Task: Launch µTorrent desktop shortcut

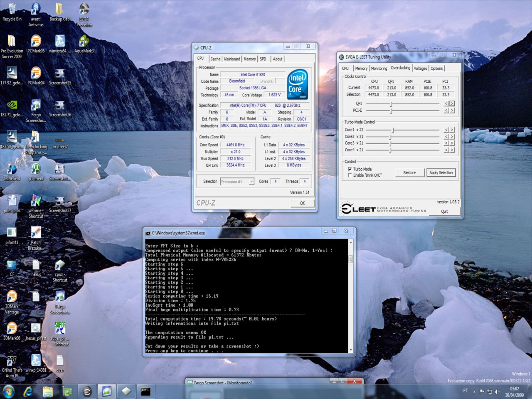Action: click(x=36, y=172)
